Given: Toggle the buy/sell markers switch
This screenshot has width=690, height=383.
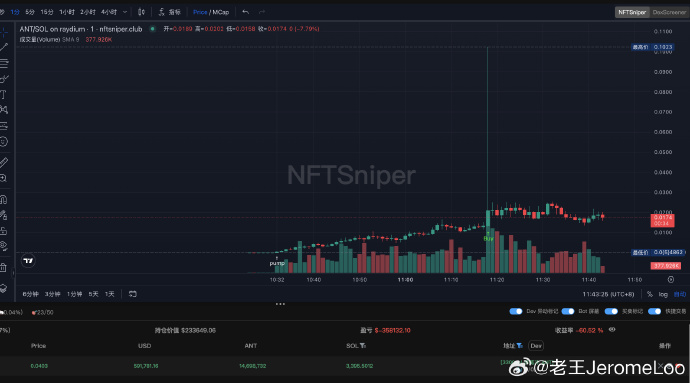Looking at the screenshot, I should [x=611, y=311].
